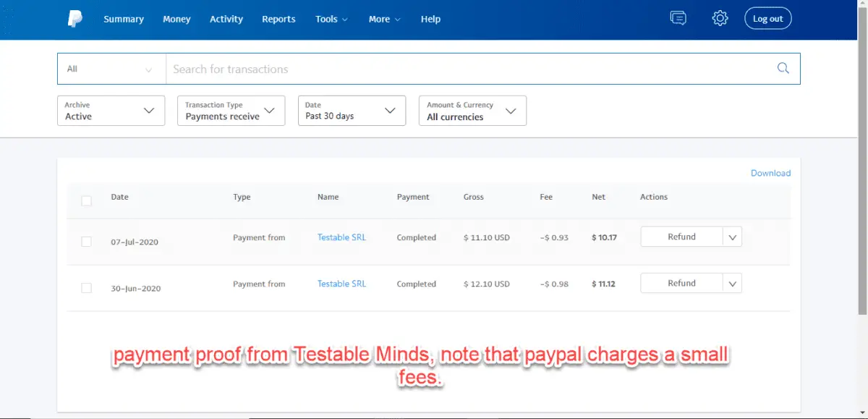Open the Testable SRL transaction details
Viewport: 868px width, 419px height.
pos(341,237)
